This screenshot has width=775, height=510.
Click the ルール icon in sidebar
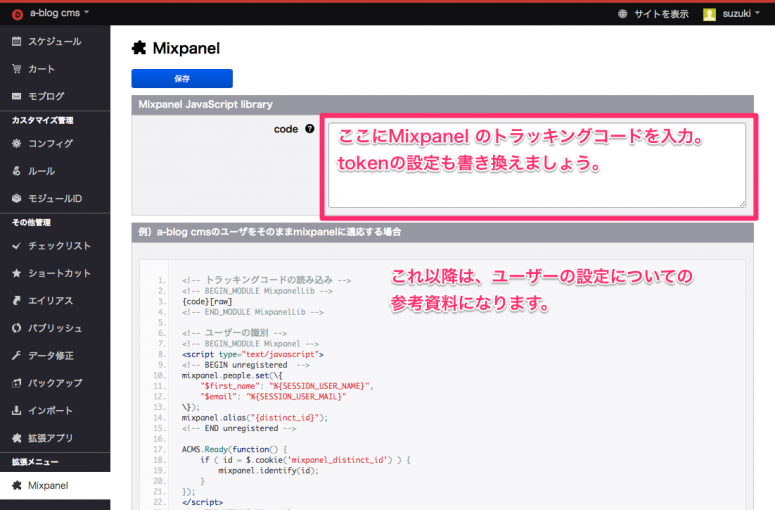(16, 171)
